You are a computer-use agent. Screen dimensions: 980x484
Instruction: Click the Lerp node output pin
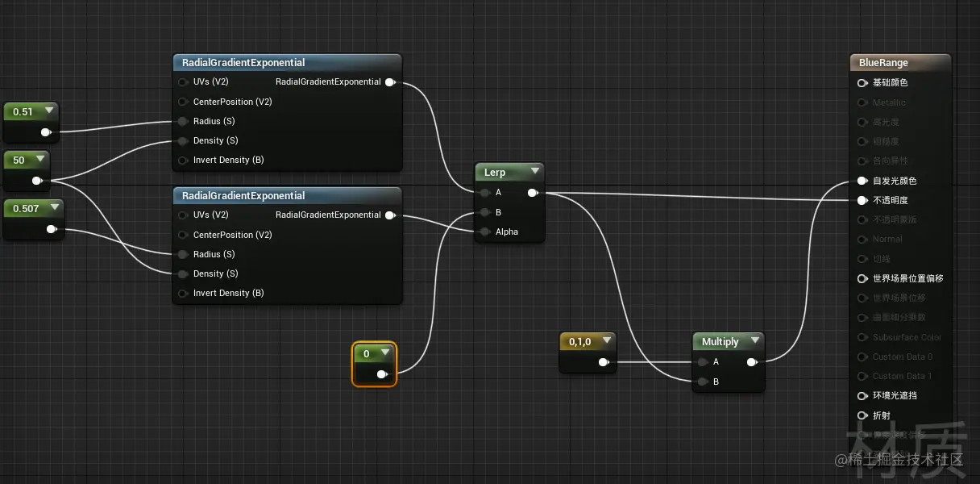point(532,193)
